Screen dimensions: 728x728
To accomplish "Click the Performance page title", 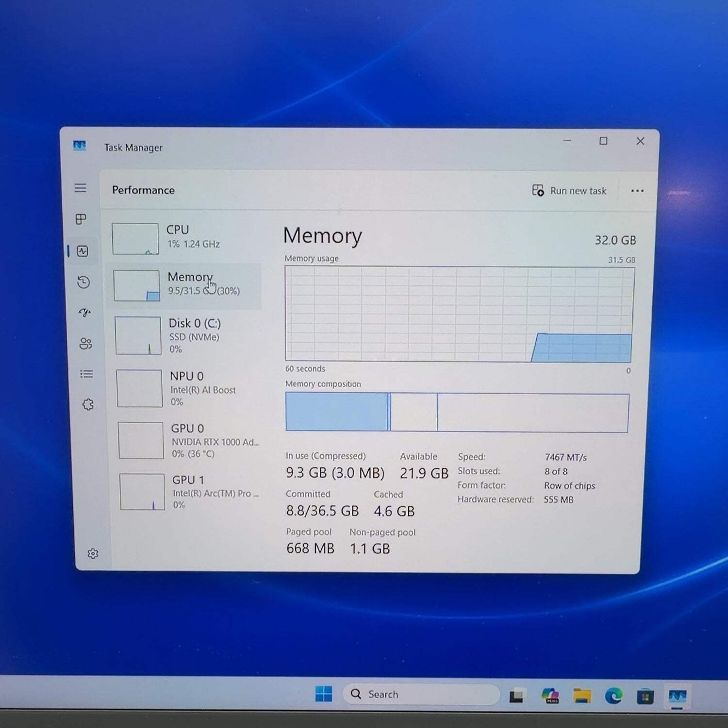I will click(x=143, y=190).
